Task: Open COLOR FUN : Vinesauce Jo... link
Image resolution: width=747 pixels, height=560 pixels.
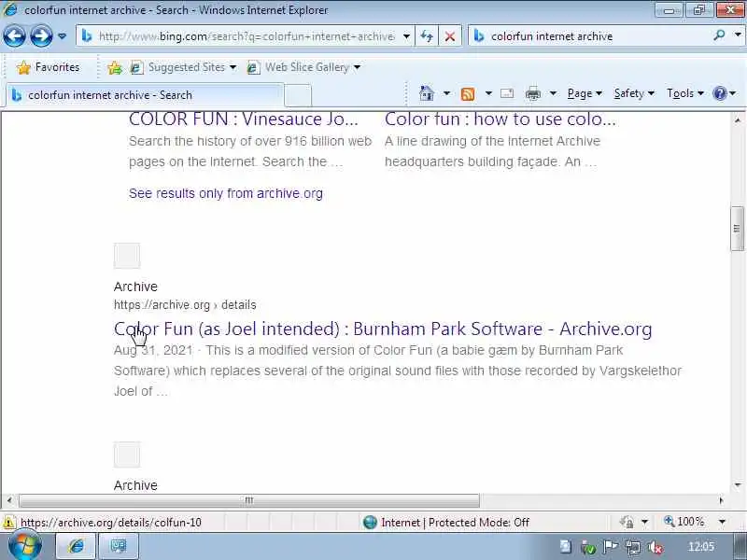Action: (x=244, y=119)
